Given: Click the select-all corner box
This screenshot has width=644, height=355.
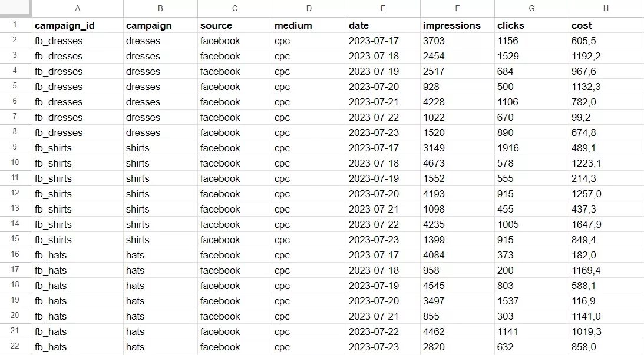Looking at the screenshot, I should [15, 8].
